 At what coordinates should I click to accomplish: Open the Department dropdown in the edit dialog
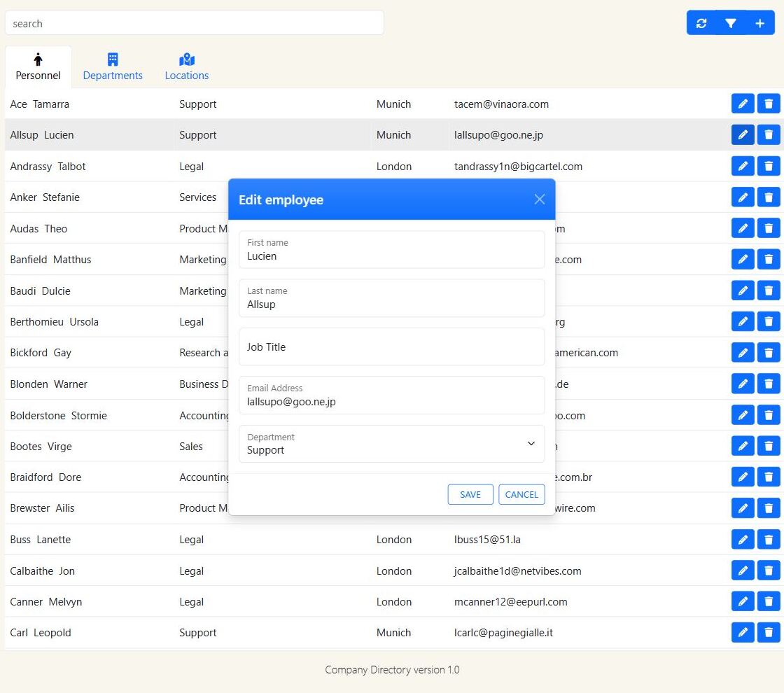pyautogui.click(x=530, y=444)
